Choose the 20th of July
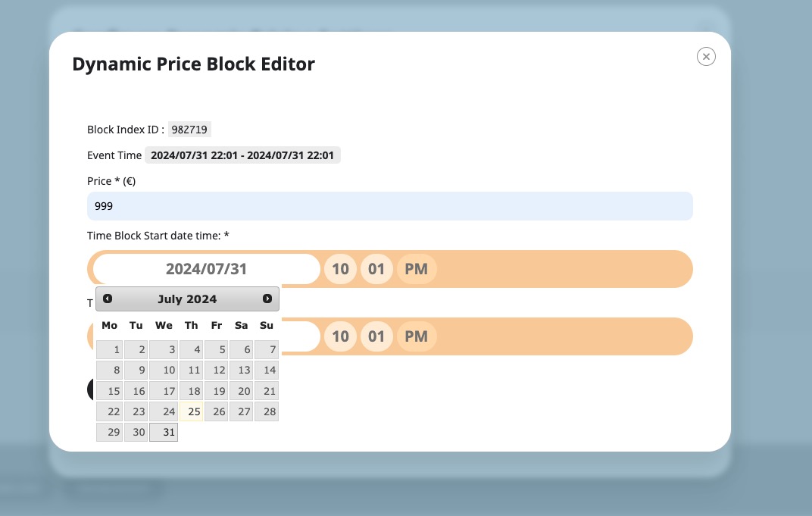This screenshot has height=516, width=812. click(242, 391)
